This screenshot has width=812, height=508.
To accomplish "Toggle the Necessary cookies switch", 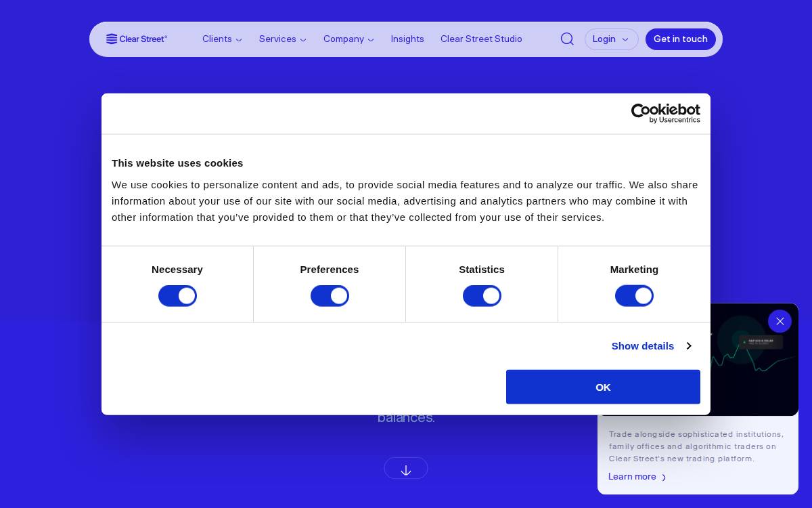I will [177, 296].
